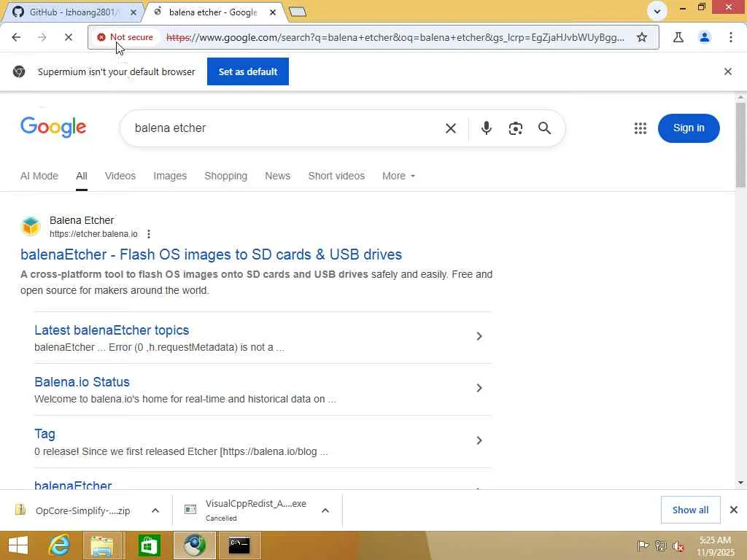Open the etcher.balena.io URL link

coord(93,234)
